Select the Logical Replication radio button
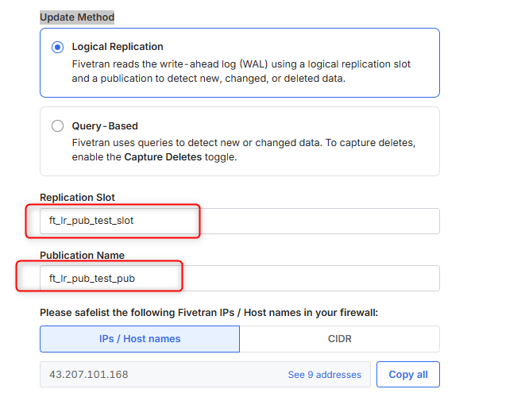This screenshot has width=525, height=420. coord(57,47)
